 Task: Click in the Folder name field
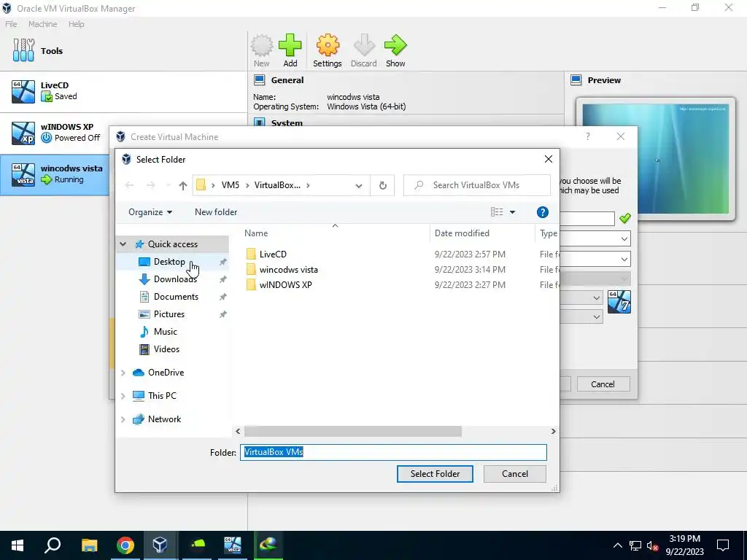(x=393, y=452)
